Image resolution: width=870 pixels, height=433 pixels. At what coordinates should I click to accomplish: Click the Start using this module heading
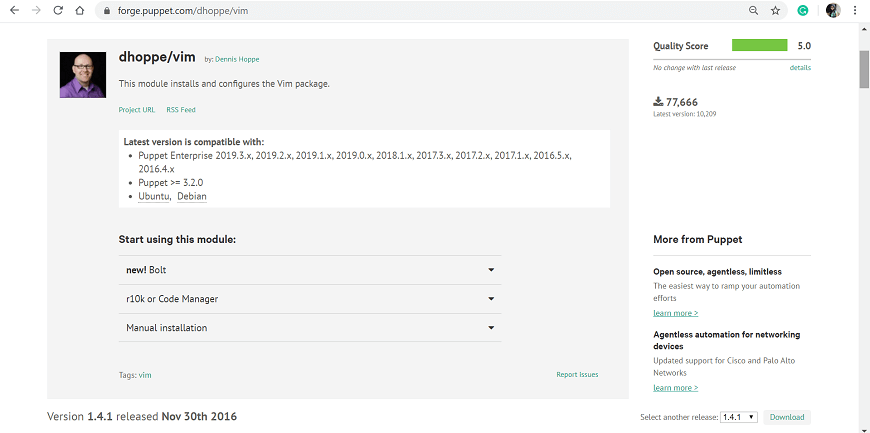(178, 240)
